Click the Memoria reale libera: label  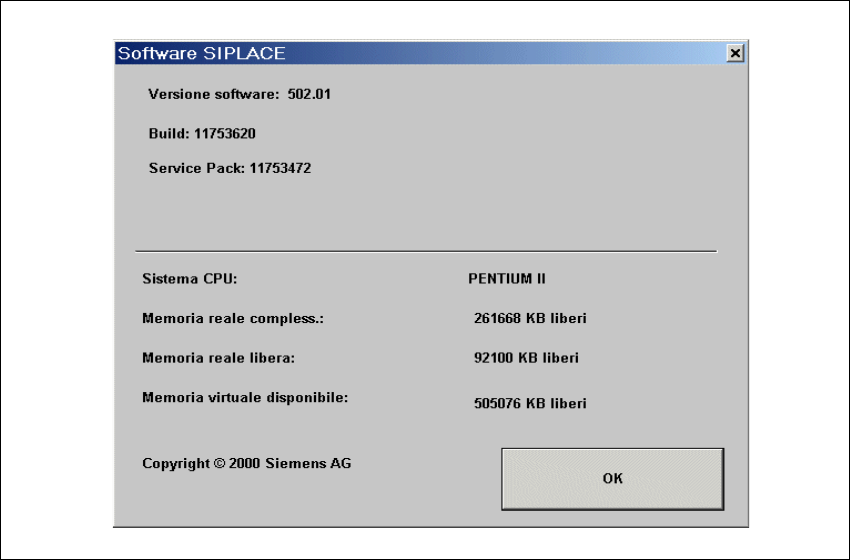coord(218,358)
